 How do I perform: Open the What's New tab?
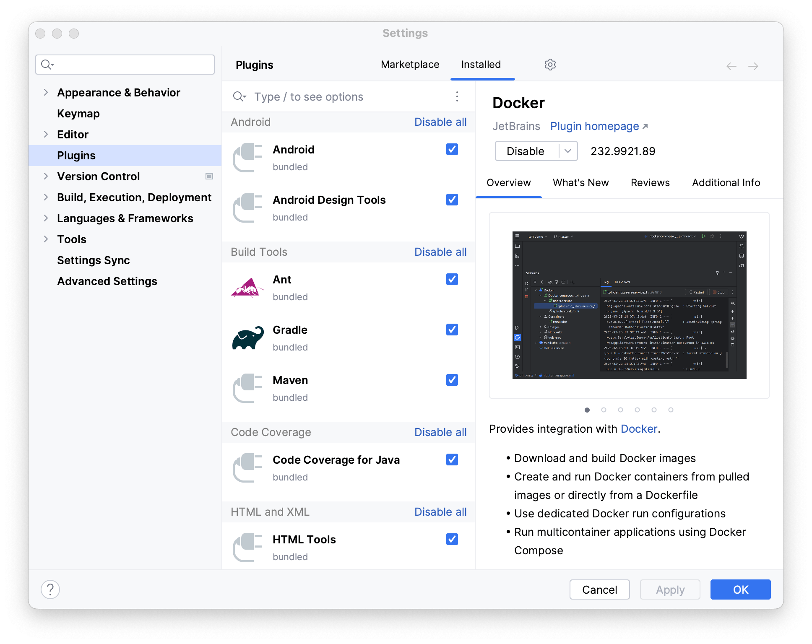pos(580,183)
